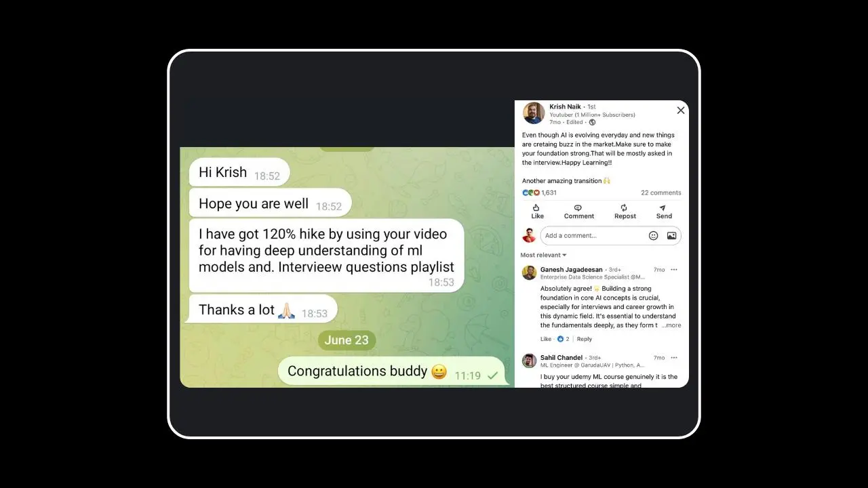Viewport: 868px width, 488px height.
Task: Open Sahil Chandel comment options menu
Action: click(674, 357)
